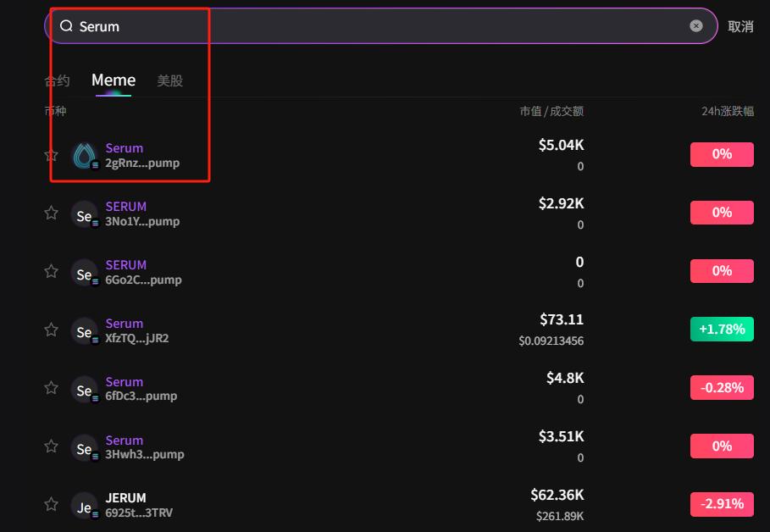Viewport: 770px width, 532px height.
Task: Click the Serum search input field
Action: tap(381, 26)
